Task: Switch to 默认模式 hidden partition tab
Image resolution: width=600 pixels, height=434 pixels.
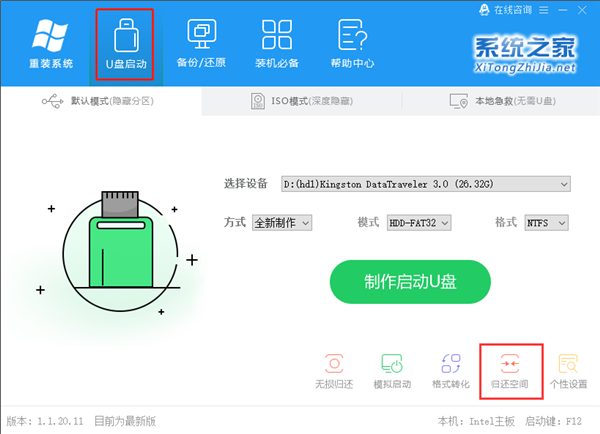Action: (x=101, y=101)
